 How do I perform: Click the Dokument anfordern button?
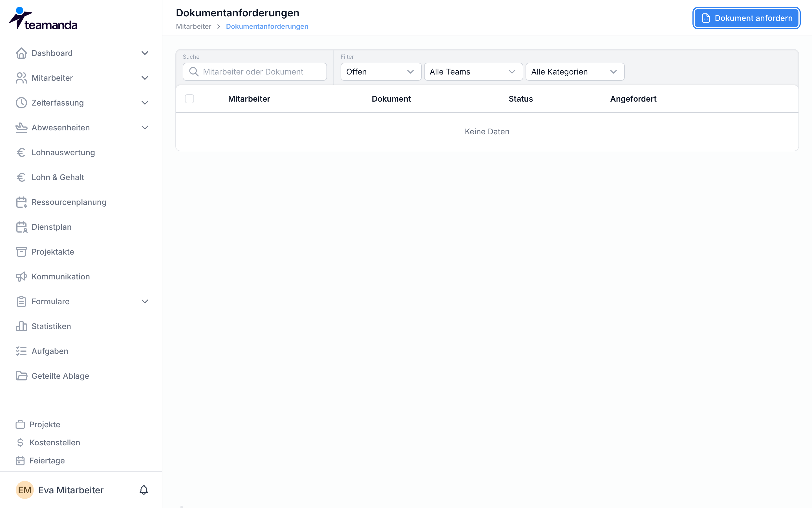click(747, 18)
